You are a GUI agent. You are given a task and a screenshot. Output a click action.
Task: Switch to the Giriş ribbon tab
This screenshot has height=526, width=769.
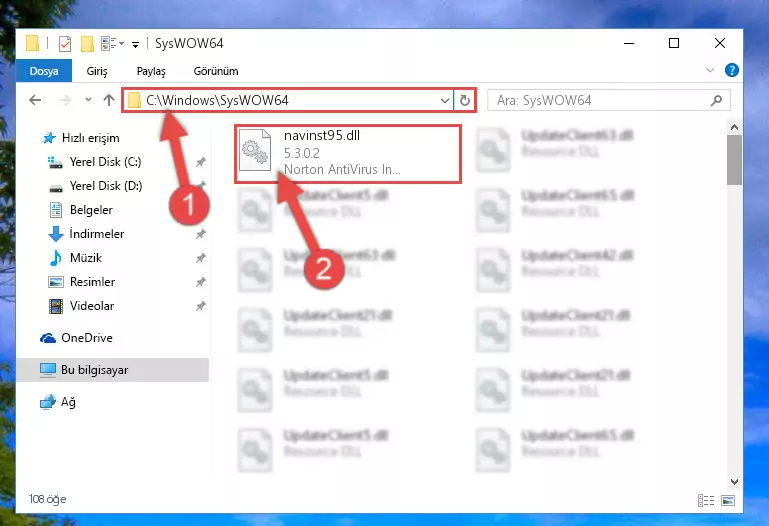[97, 71]
